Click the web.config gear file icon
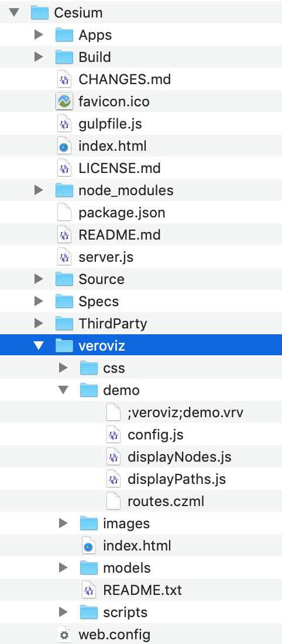282x644 pixels. (x=64, y=635)
